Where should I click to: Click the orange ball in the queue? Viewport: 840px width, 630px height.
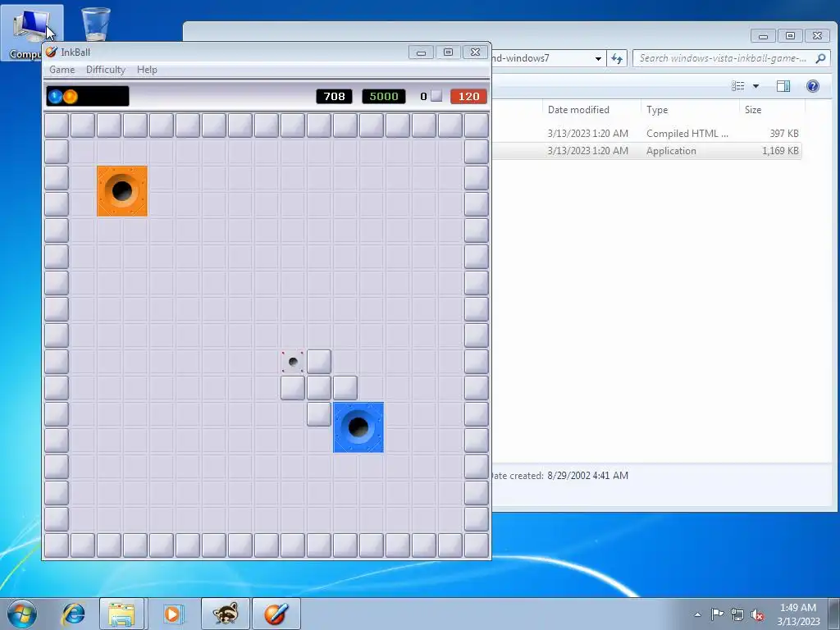[x=71, y=97]
